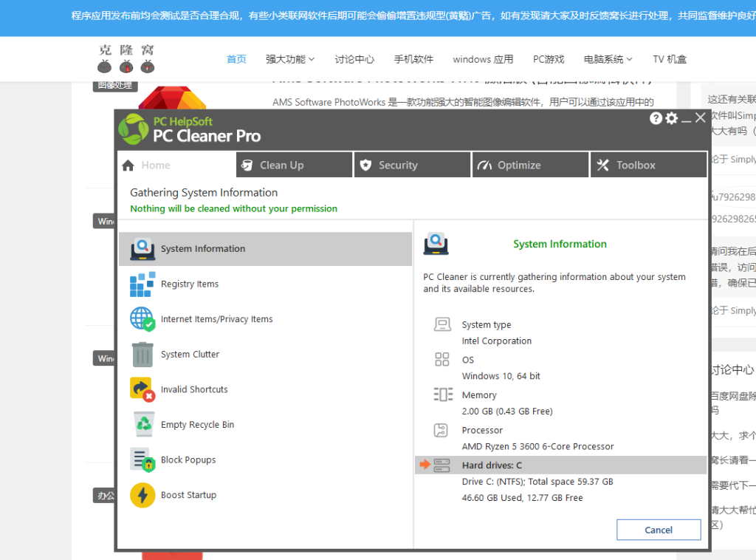Click the AMD Ryzen 5 3600 processor text
The image size is (756, 560).
(x=537, y=447)
